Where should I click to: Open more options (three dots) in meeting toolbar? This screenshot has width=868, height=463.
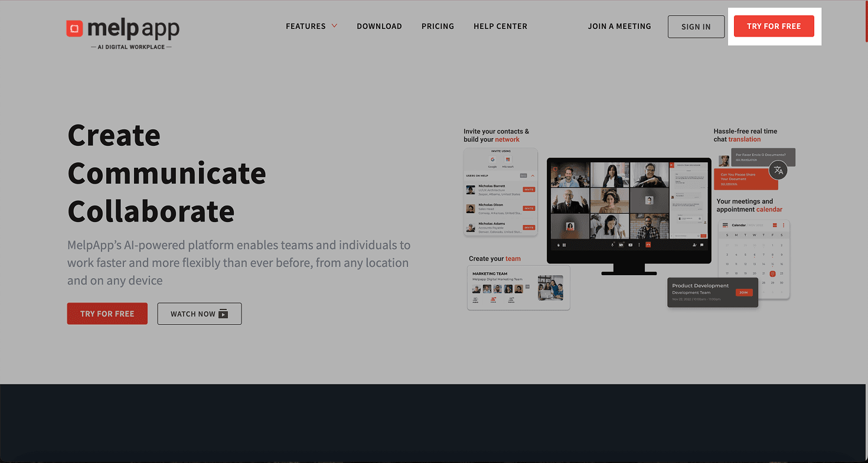coord(639,245)
